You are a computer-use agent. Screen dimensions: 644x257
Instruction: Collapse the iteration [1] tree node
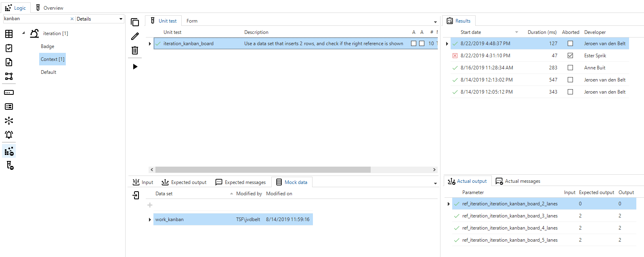[x=23, y=33]
